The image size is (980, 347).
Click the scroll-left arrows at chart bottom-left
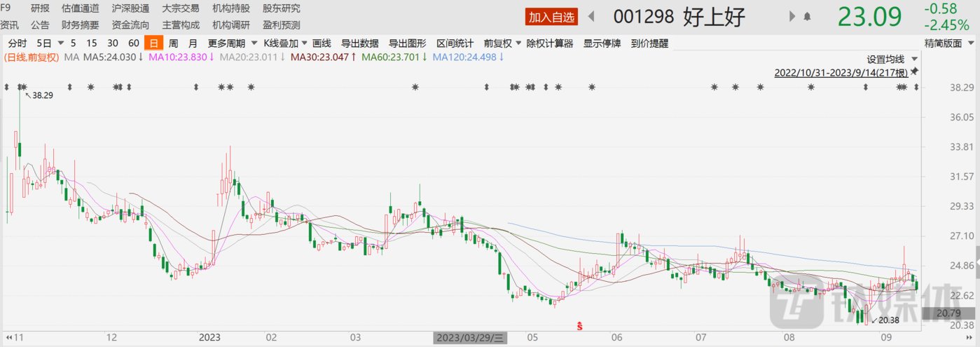pyautogui.click(x=8, y=337)
